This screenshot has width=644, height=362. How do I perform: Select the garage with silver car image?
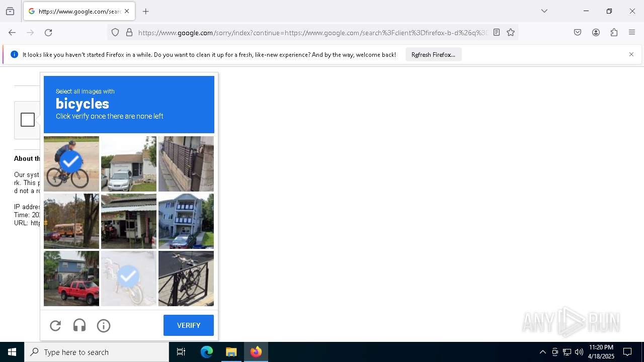coord(129,164)
